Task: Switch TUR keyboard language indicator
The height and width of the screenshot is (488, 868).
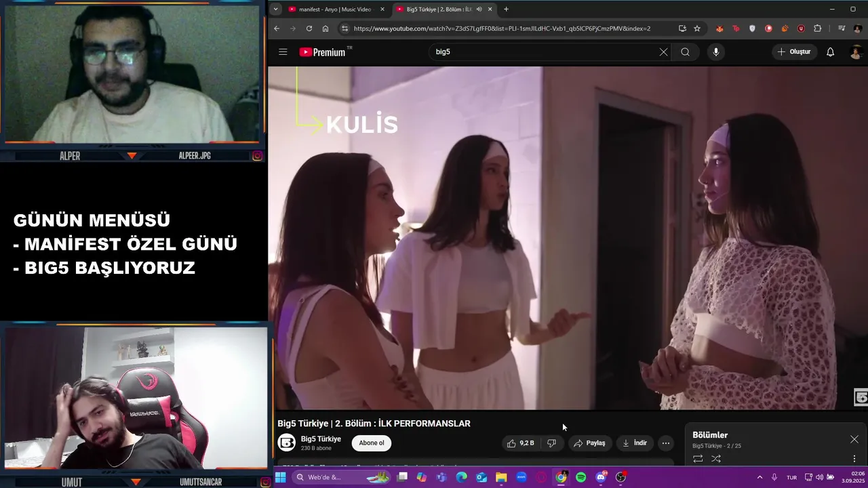Action: [791, 477]
